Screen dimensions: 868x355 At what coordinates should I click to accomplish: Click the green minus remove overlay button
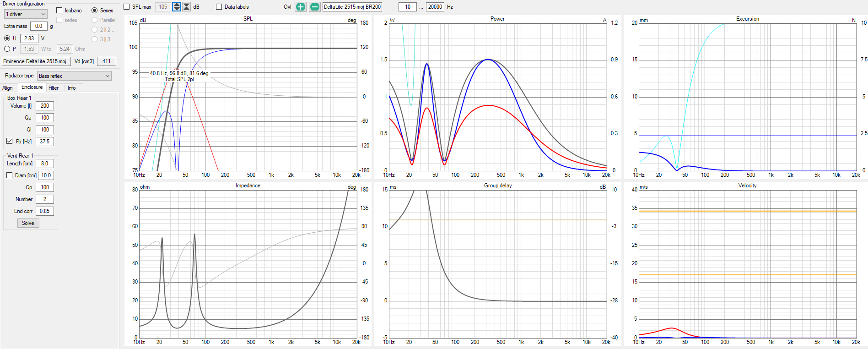pyautogui.click(x=315, y=7)
